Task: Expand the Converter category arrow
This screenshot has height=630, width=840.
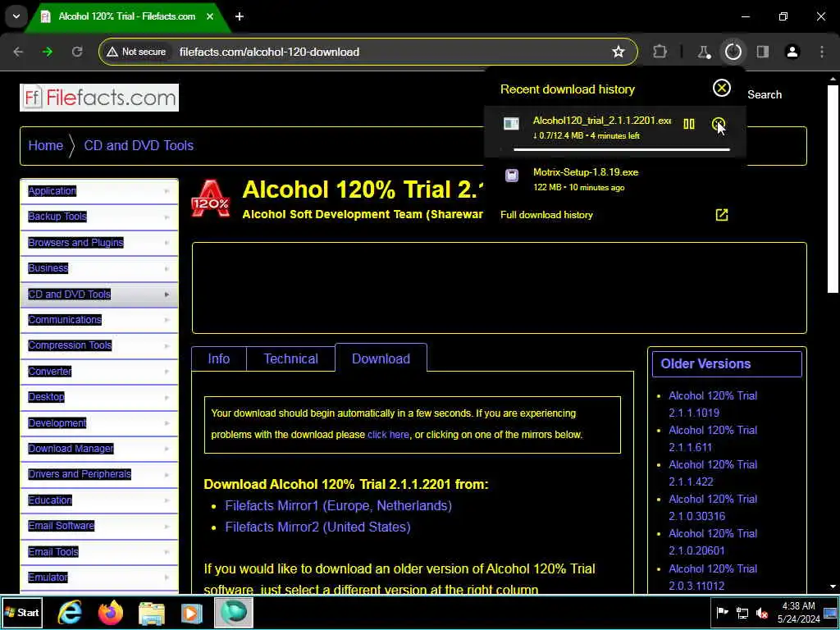Action: 167,372
